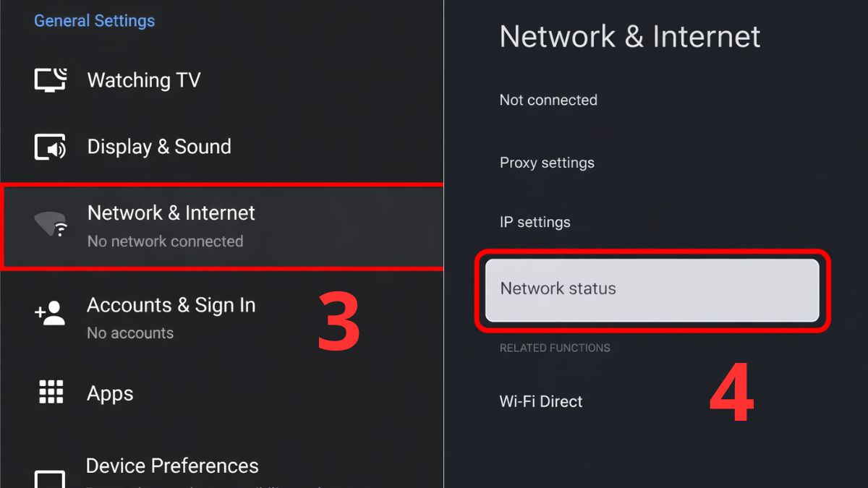Select Device Preferences
The height and width of the screenshot is (488, 868).
coord(172,466)
